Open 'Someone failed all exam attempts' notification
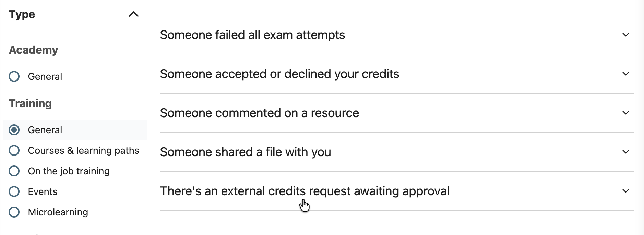The height and width of the screenshot is (235, 644). 252,35
